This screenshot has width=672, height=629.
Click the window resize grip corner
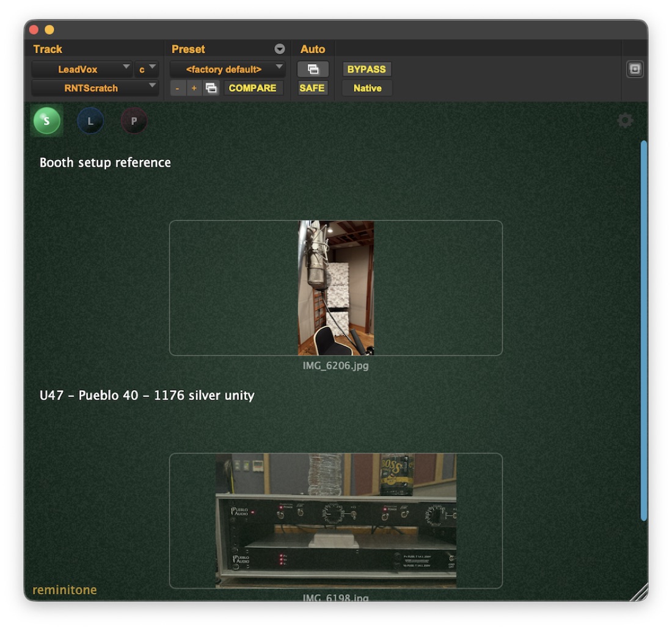(638, 593)
